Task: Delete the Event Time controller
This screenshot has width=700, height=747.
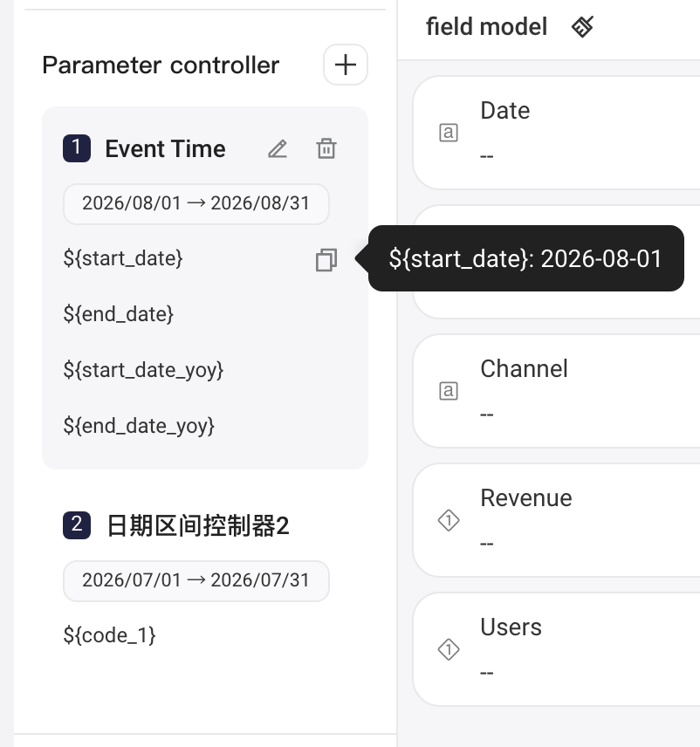Action: 326,148
